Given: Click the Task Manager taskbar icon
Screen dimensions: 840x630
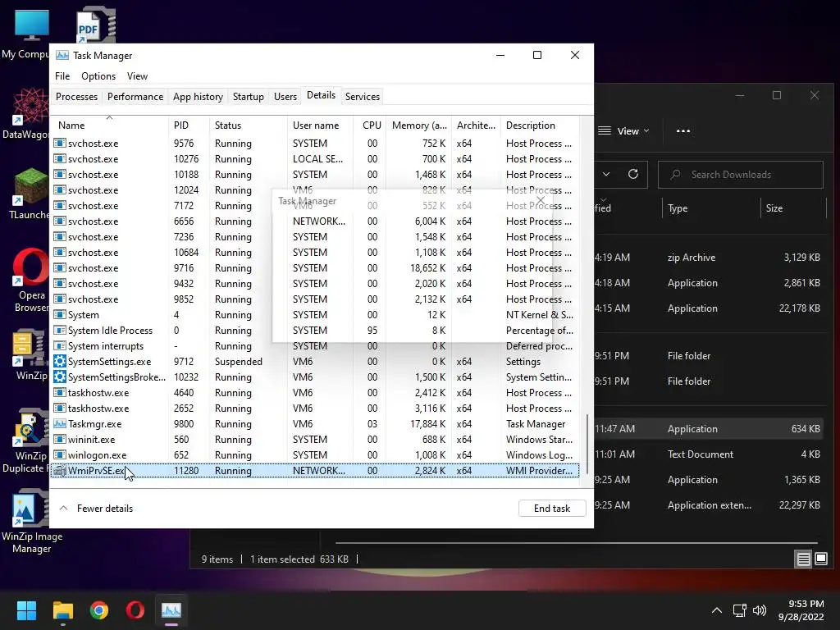Looking at the screenshot, I should click(171, 610).
